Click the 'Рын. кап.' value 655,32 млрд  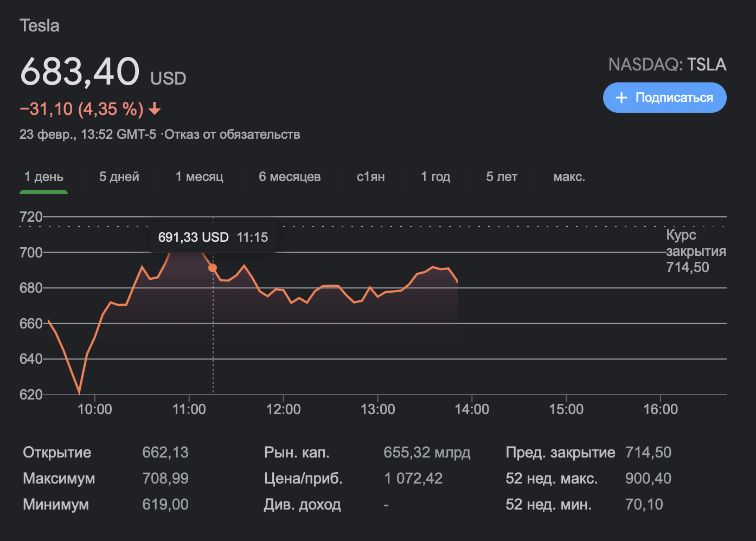[427, 452]
